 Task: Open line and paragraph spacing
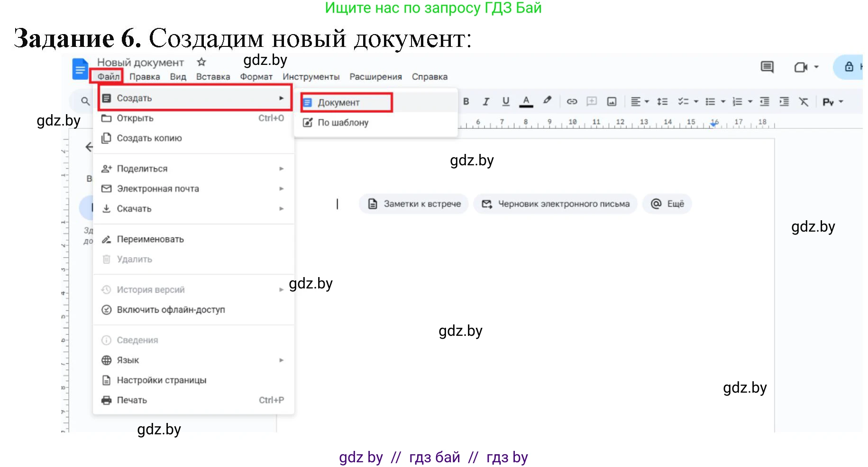pos(662,102)
